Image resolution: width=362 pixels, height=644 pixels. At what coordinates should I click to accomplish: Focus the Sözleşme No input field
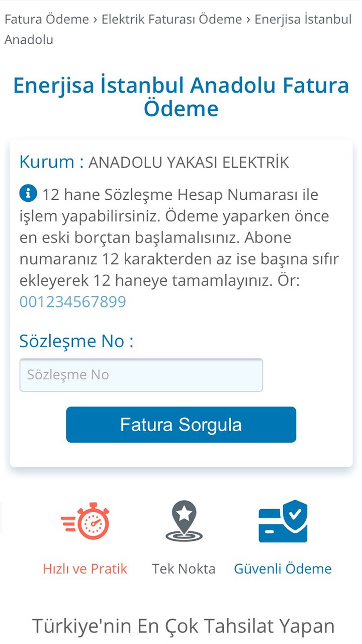(x=141, y=375)
